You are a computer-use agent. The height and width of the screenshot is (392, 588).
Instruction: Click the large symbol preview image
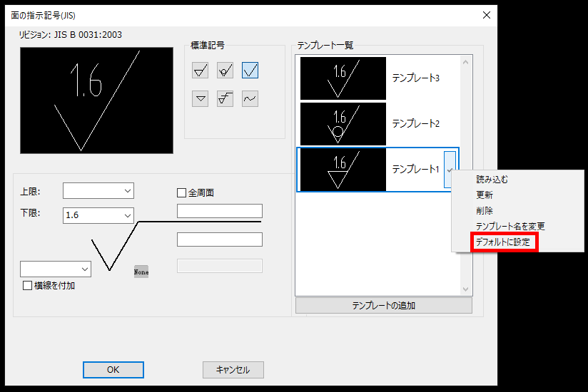[97, 100]
